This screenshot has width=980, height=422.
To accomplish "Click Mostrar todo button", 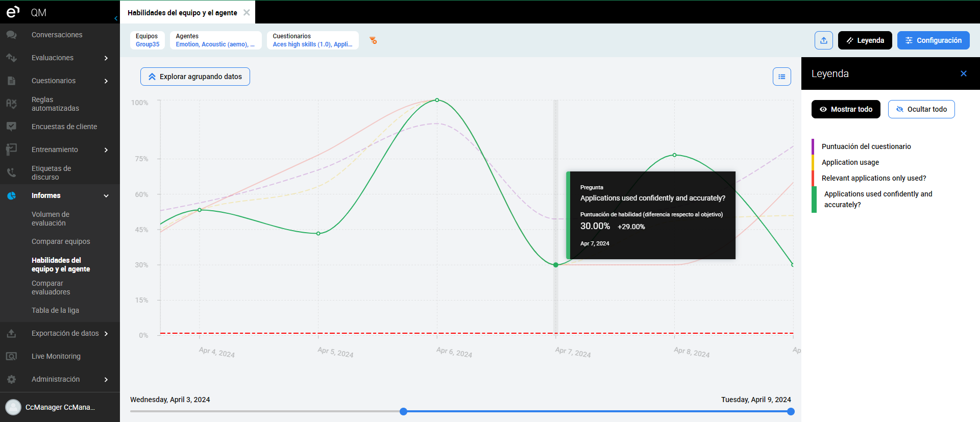I will (x=846, y=109).
